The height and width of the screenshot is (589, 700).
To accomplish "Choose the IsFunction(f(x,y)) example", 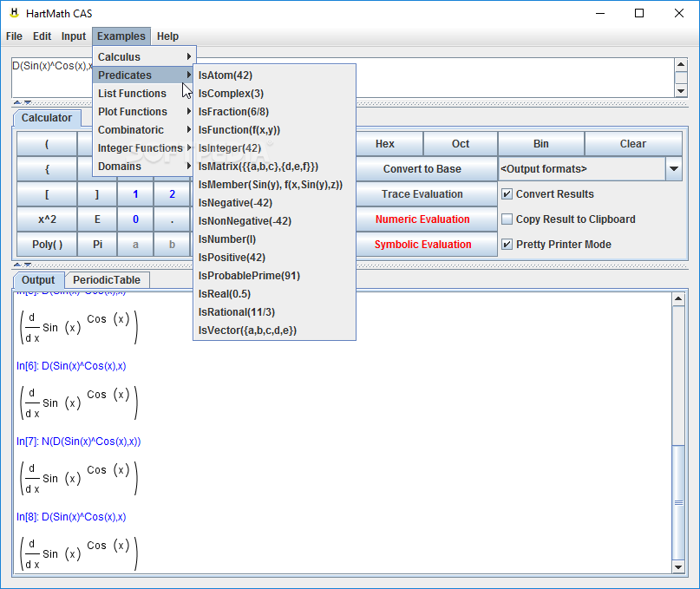I will tap(274, 130).
